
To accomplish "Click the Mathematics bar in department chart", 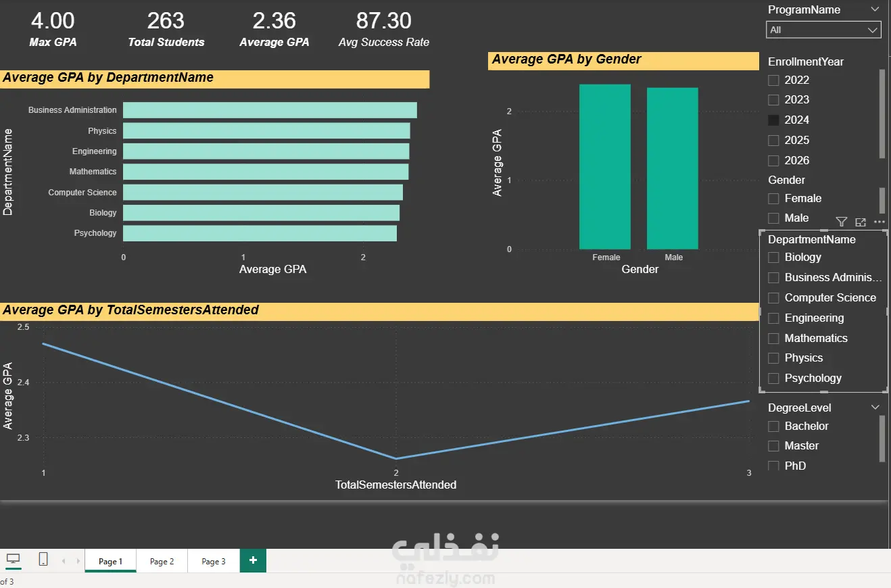I will pyautogui.click(x=266, y=172).
